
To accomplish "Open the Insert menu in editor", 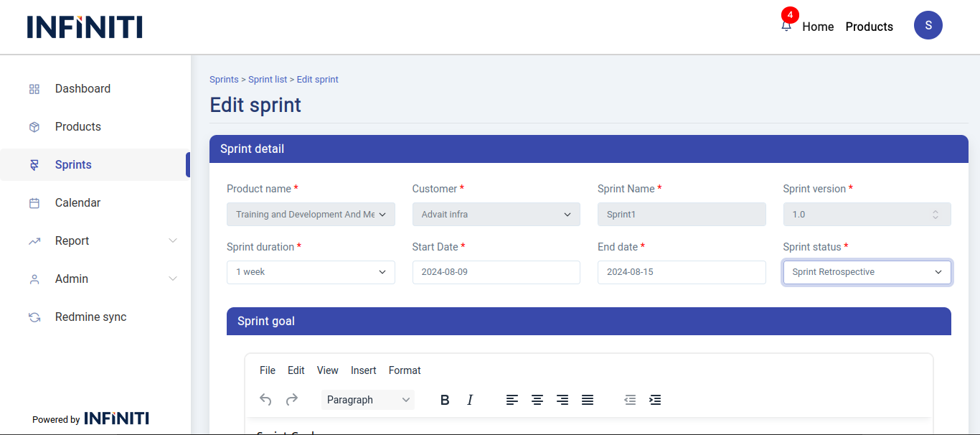I will 363,370.
